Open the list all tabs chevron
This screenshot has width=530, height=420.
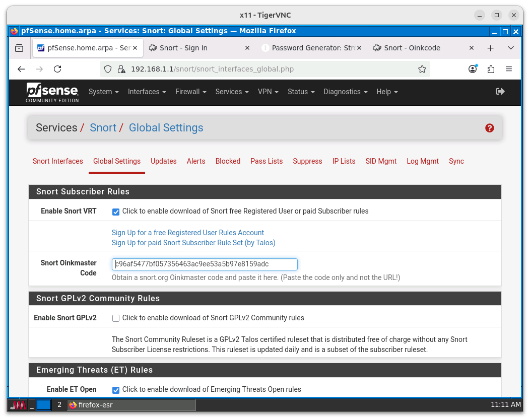[x=511, y=48]
